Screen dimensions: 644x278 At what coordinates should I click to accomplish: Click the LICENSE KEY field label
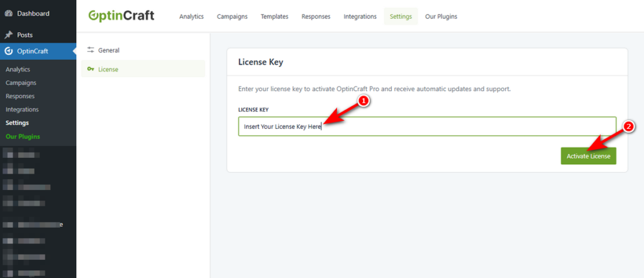click(x=253, y=109)
